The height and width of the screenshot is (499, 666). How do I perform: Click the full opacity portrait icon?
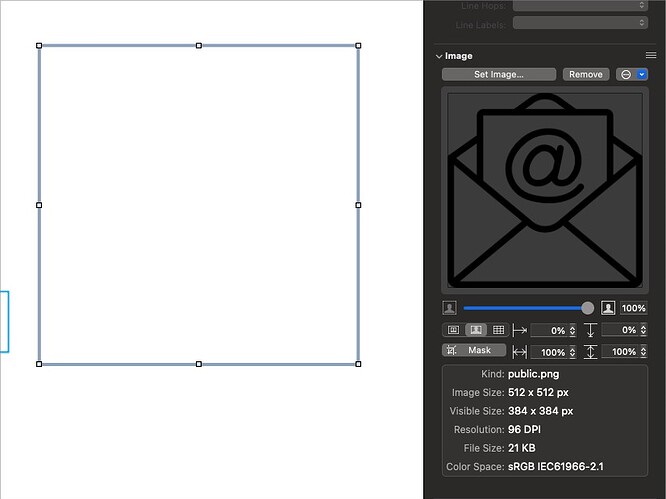608,308
